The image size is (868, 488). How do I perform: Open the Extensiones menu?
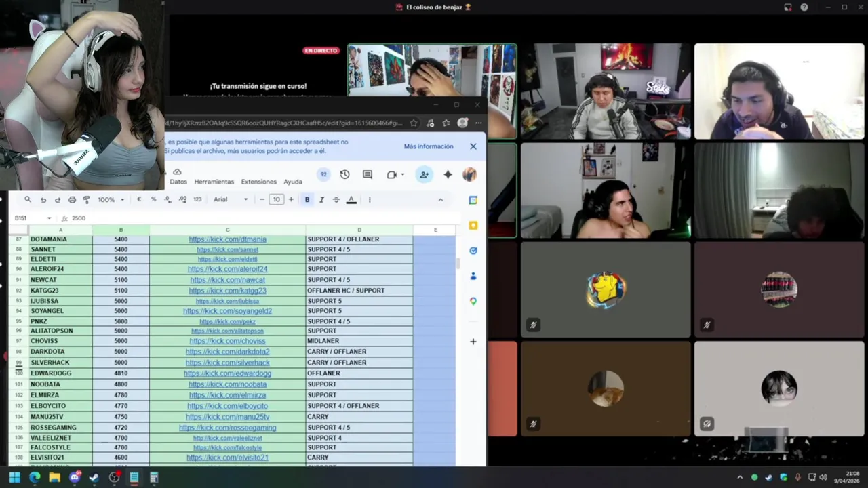[258, 182]
